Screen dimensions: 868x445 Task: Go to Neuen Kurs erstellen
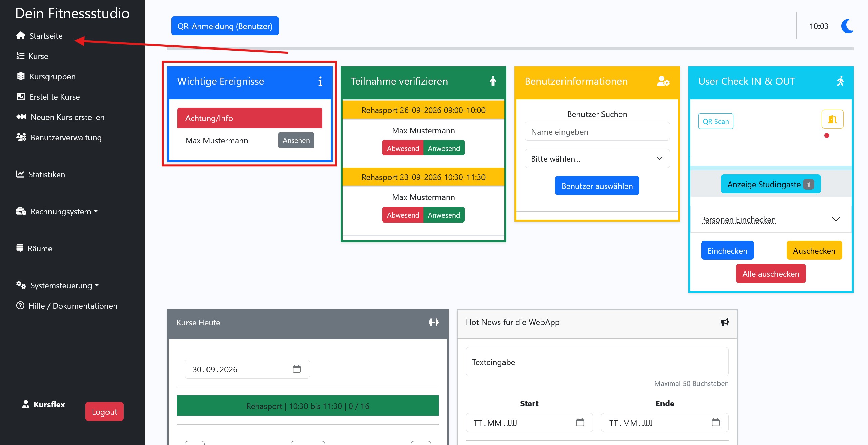click(x=60, y=117)
